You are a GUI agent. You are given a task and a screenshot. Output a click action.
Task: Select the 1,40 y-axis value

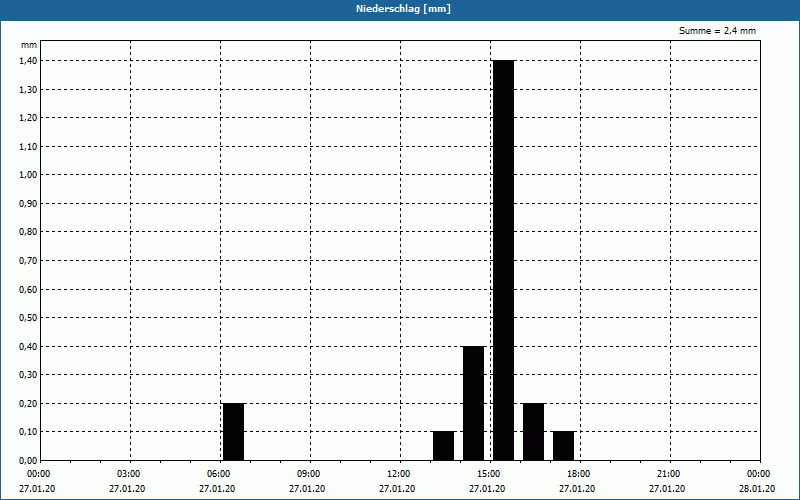29,61
